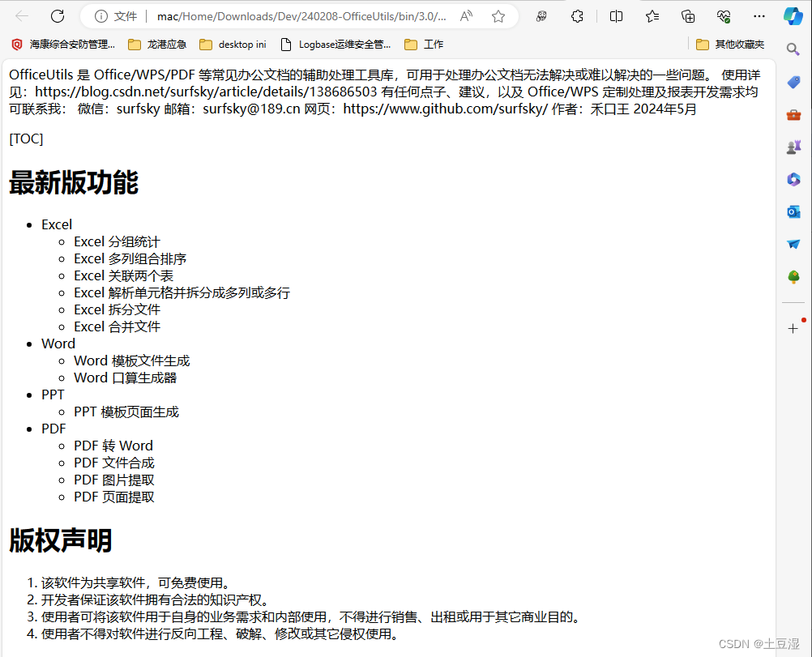Open the sidebar Microsoft 365 icon
Image resolution: width=812 pixels, height=657 pixels.
(793, 179)
